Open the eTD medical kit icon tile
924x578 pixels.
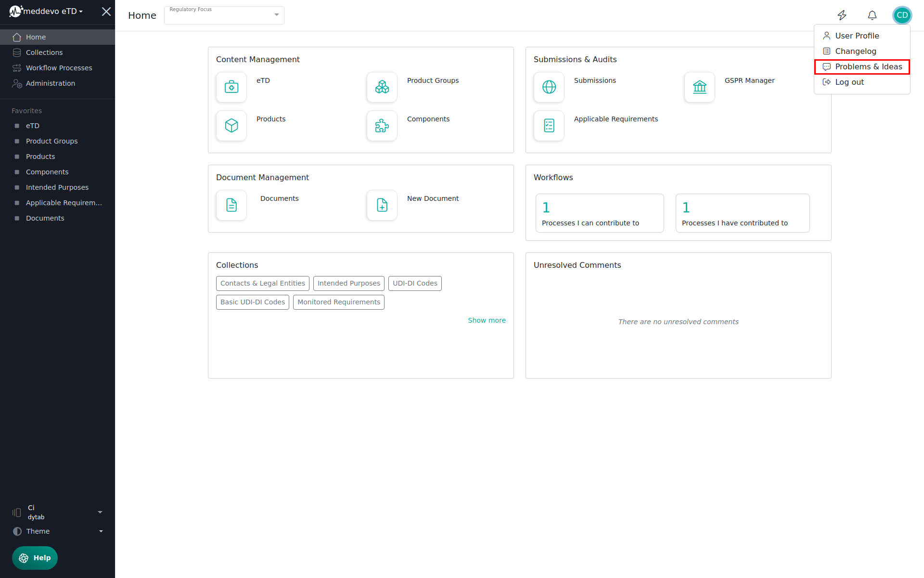pyautogui.click(x=231, y=87)
